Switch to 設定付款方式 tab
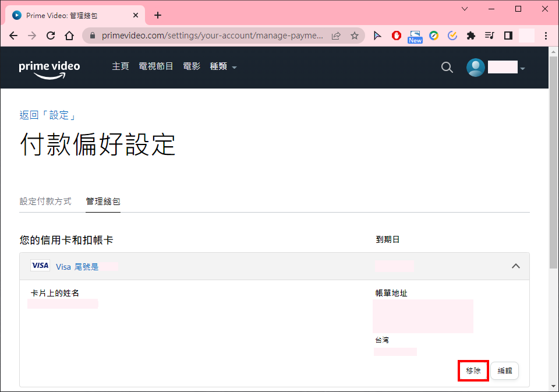 point(45,202)
